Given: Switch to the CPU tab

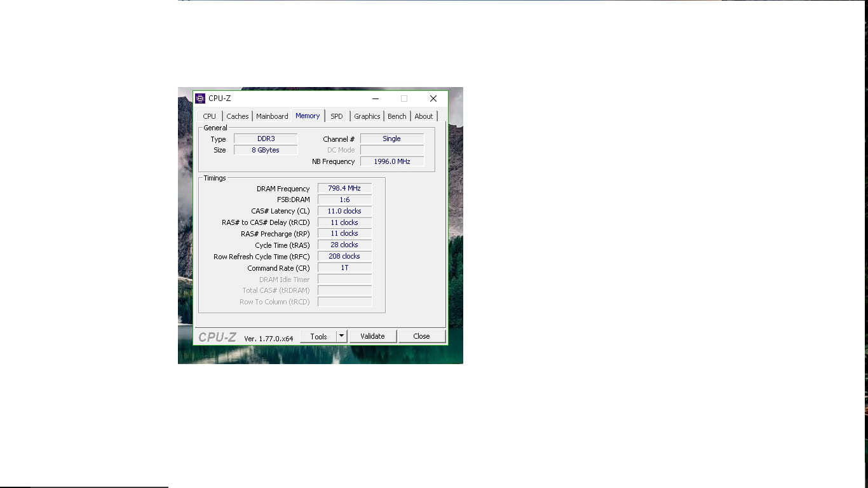Looking at the screenshot, I should tap(210, 116).
